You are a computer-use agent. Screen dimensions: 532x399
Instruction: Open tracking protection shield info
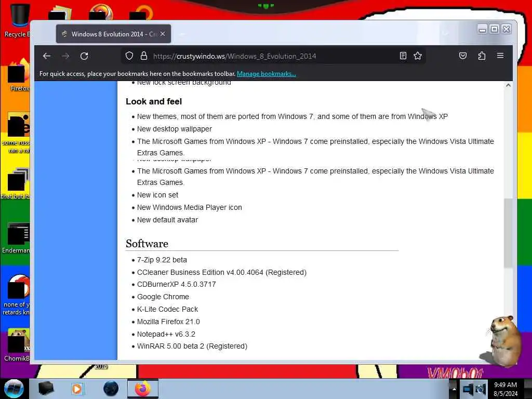click(x=129, y=56)
